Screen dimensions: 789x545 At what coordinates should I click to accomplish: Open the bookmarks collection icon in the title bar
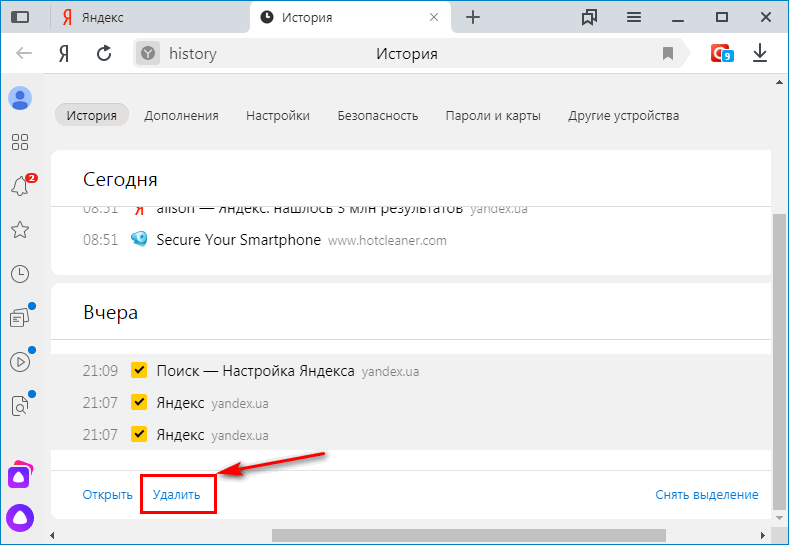[589, 18]
